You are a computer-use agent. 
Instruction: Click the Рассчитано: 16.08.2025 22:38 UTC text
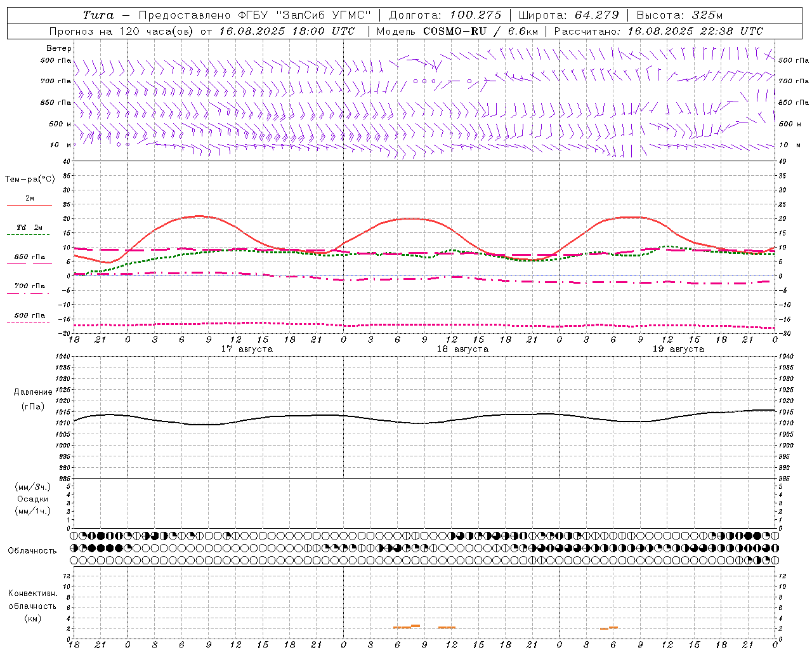tap(658, 31)
